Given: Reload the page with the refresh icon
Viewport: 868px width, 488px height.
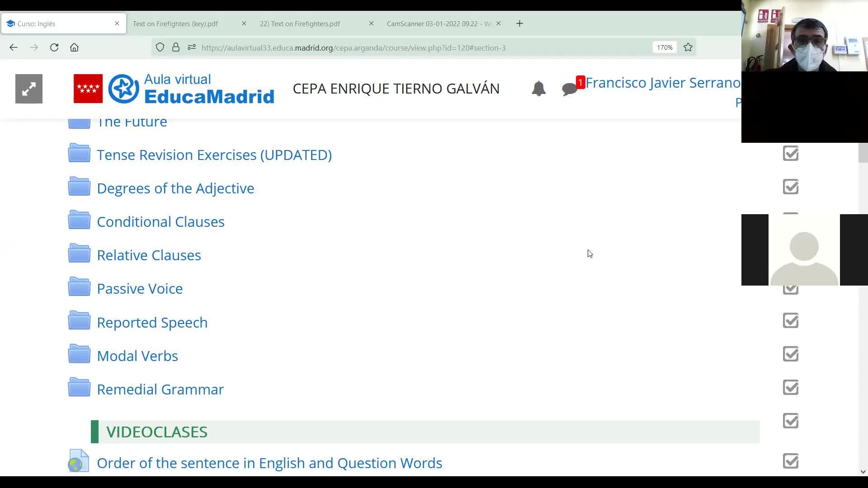Looking at the screenshot, I should tap(54, 47).
